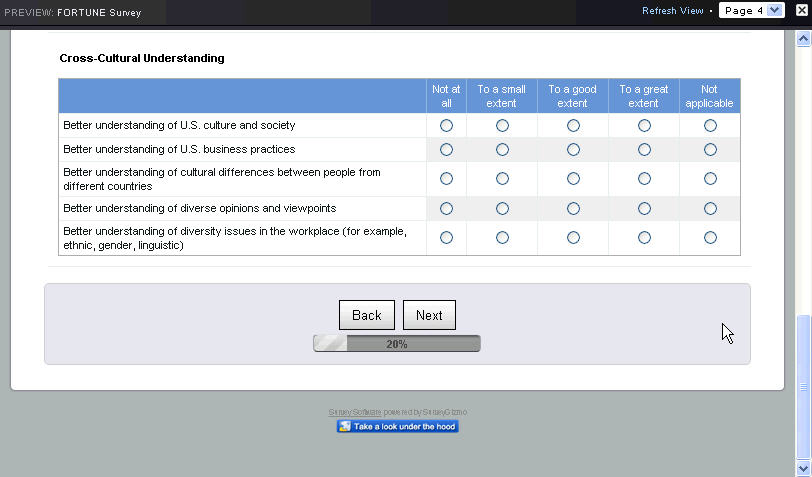
Task: Choose 'To a great extent' for diverse opinions
Action: coord(644,209)
